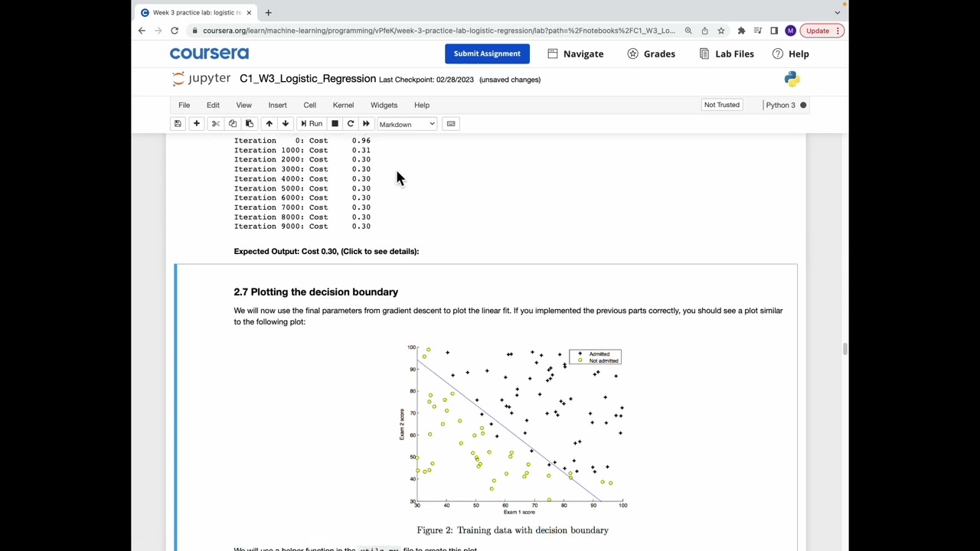Open the Coursera Navigate panel
Screen dimensions: 980x551
(576, 54)
